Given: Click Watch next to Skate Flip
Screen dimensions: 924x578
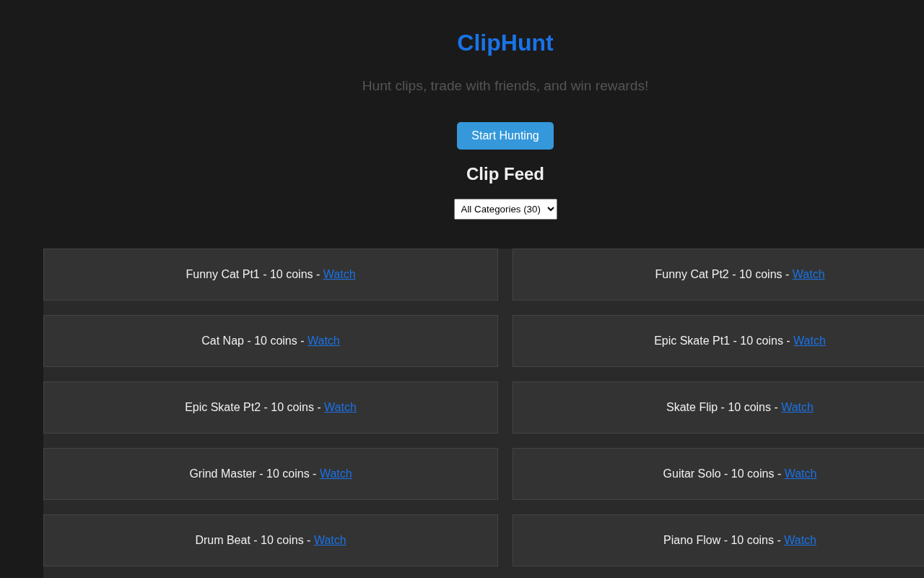Looking at the screenshot, I should point(797,407).
